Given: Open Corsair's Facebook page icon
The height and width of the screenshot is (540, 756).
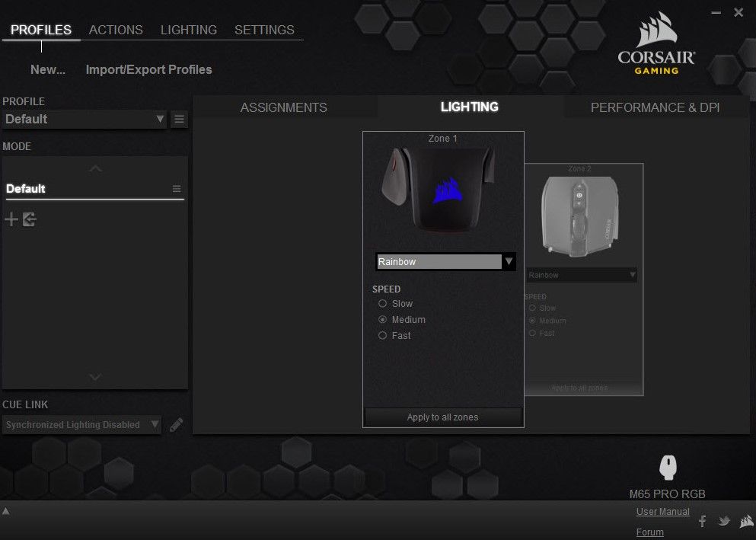Looking at the screenshot, I should click(x=703, y=521).
